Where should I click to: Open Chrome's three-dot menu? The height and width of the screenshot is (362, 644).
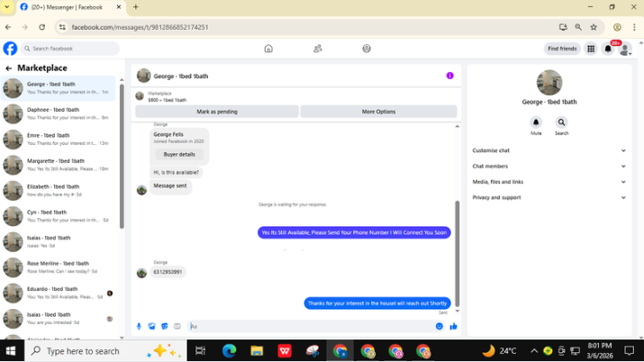pos(634,27)
